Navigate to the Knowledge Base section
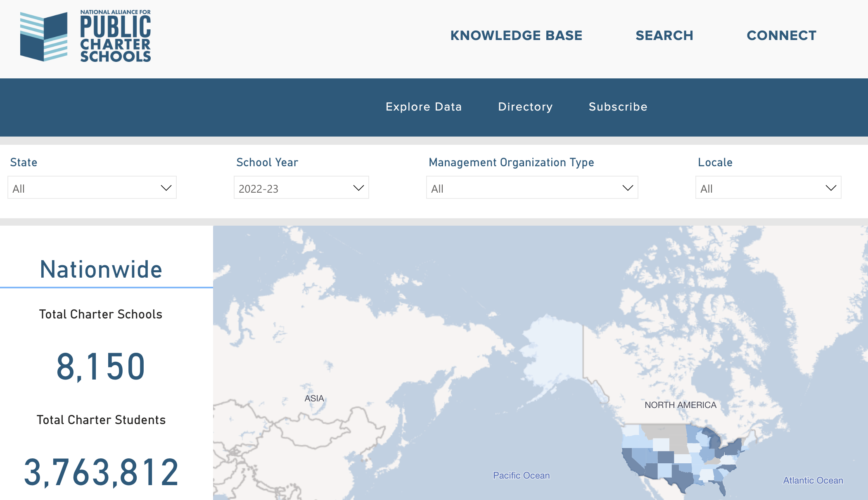The image size is (868, 500). (x=517, y=36)
